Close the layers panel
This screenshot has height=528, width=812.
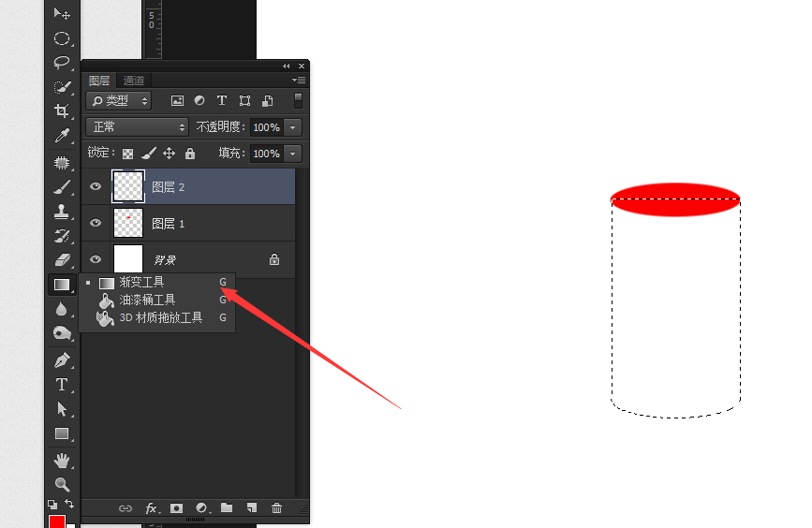302,66
